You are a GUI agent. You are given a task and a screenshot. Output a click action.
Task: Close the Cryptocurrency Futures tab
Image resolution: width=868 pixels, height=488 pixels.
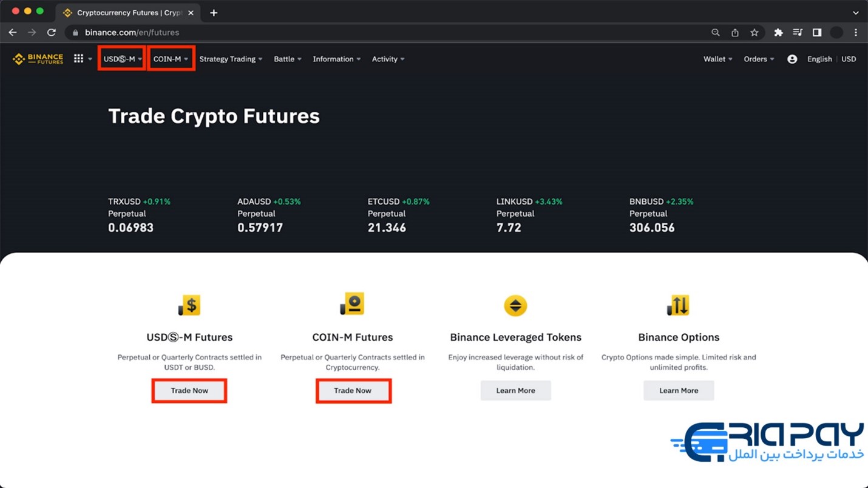pyautogui.click(x=191, y=13)
